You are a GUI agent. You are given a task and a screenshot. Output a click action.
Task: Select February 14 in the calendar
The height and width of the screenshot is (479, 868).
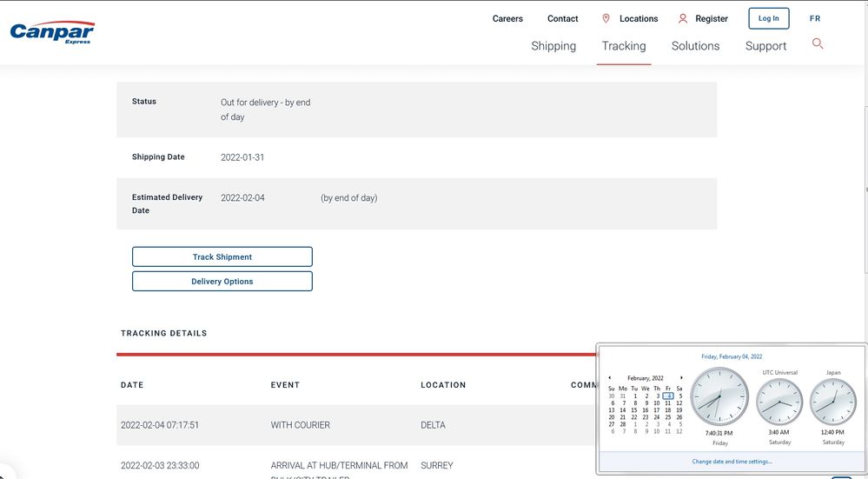623,410
